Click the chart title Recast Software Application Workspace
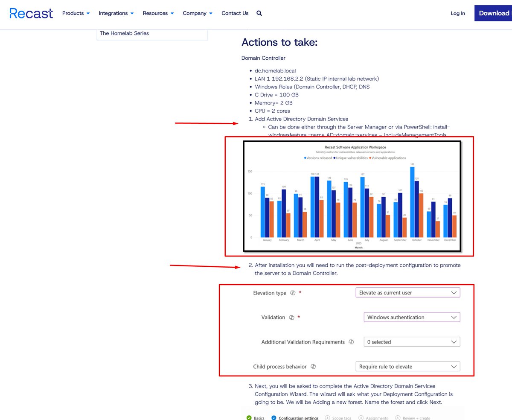This screenshot has width=512, height=420. [355, 147]
